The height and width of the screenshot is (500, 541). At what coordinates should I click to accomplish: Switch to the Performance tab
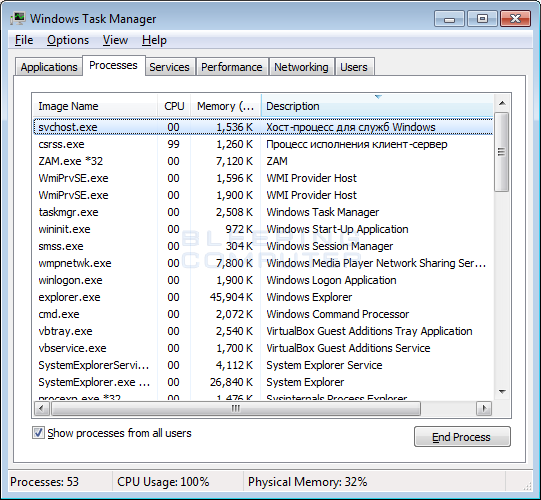click(x=232, y=67)
